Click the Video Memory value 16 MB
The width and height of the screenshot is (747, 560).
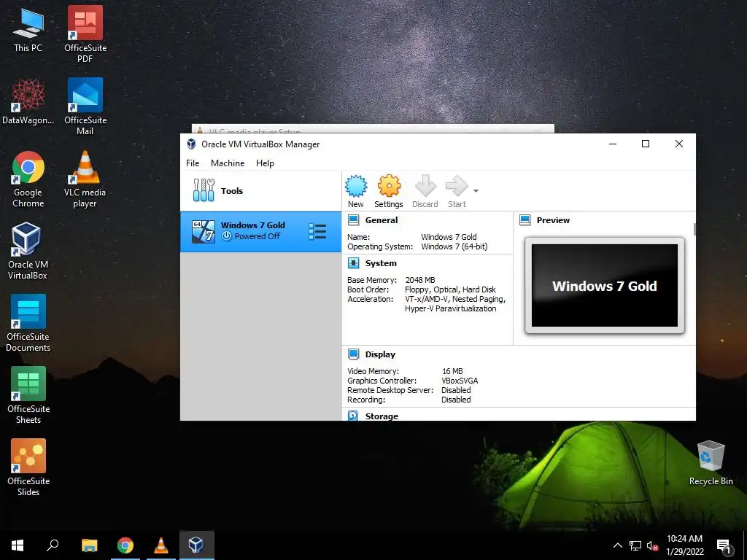pyautogui.click(x=452, y=371)
